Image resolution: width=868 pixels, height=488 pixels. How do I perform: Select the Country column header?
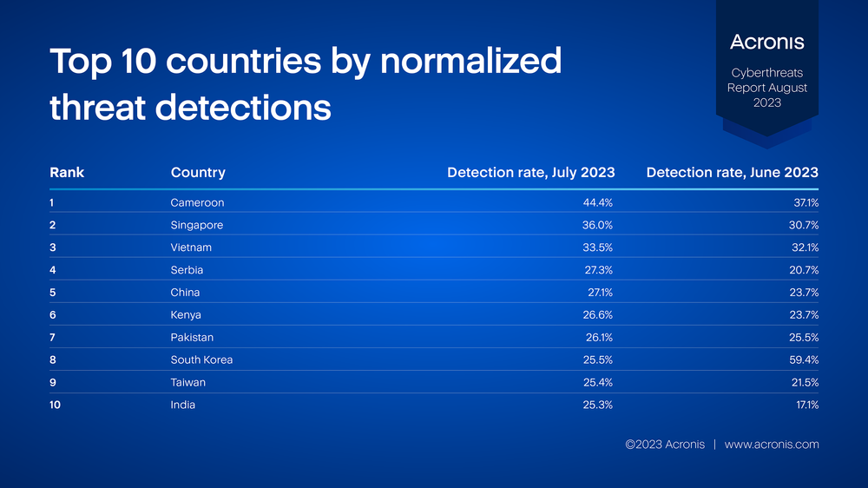[x=198, y=172]
